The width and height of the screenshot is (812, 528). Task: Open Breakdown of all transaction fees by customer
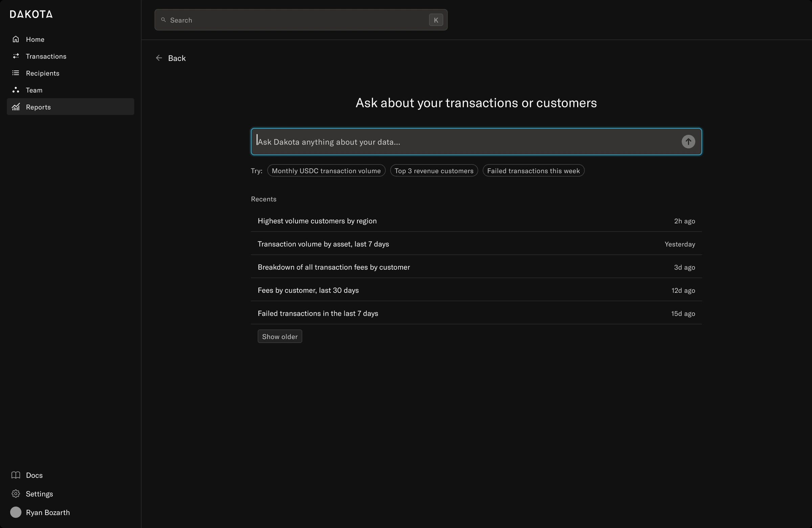tap(476, 267)
